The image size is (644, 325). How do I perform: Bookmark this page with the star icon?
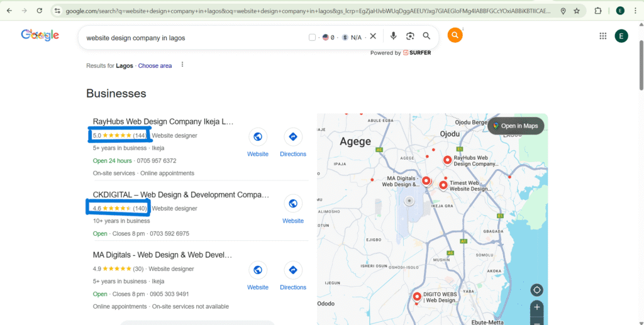[577, 11]
